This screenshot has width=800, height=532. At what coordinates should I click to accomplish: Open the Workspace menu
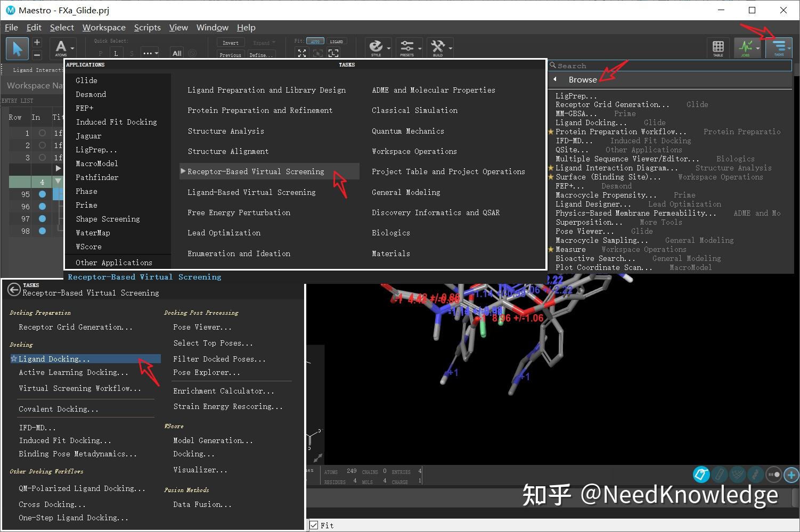(x=104, y=27)
